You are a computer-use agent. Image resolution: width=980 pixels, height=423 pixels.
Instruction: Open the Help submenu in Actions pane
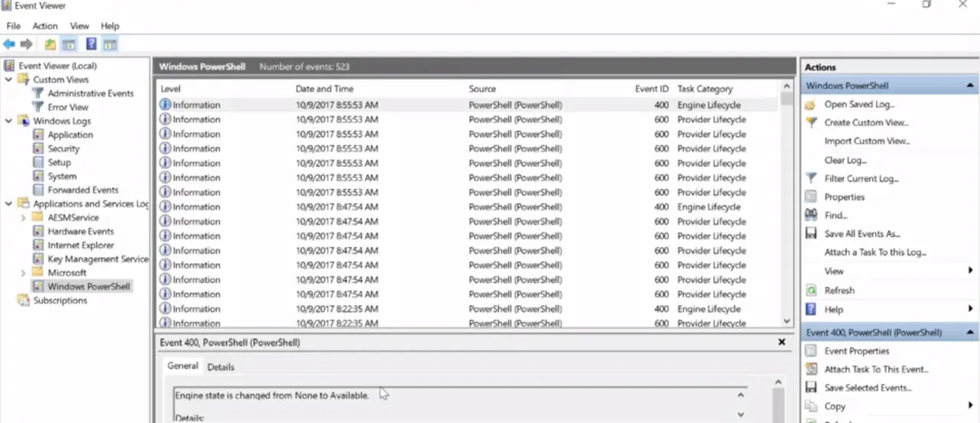(x=970, y=309)
